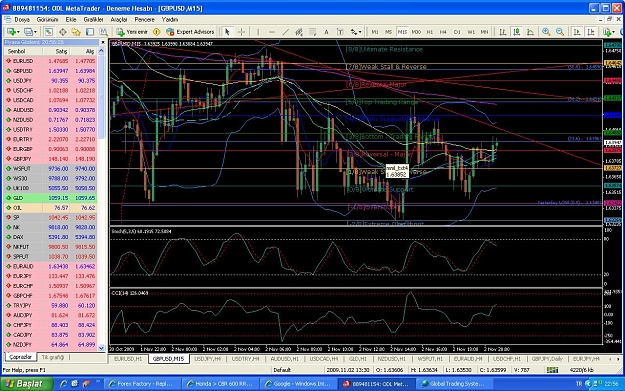Select the trendline drawing tool
The width and height of the screenshot is (625, 391).
tap(285, 32)
